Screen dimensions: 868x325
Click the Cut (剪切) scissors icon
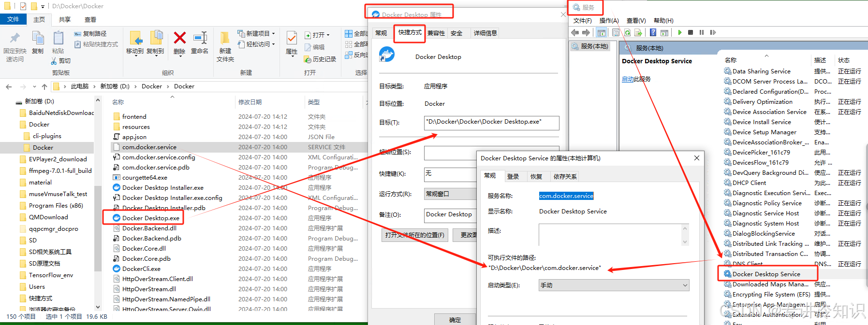54,61
